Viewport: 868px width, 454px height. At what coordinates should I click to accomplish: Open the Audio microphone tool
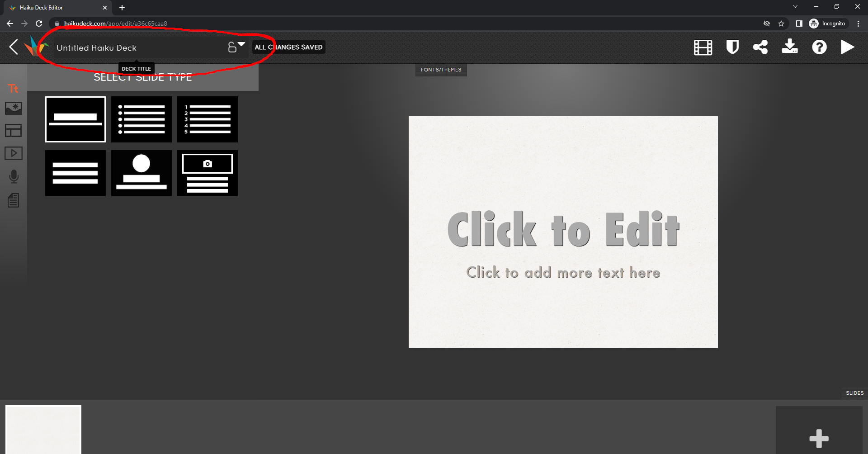pos(14,176)
